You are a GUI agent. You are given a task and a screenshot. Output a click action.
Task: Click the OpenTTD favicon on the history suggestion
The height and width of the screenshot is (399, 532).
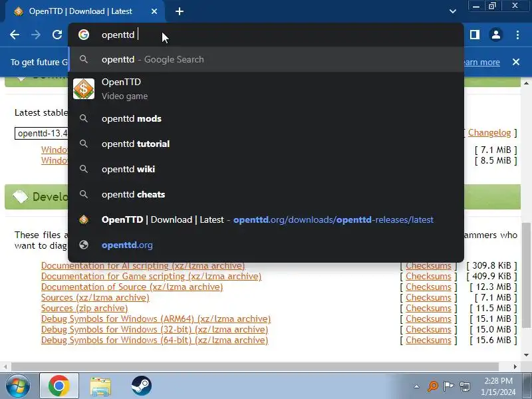click(84, 219)
